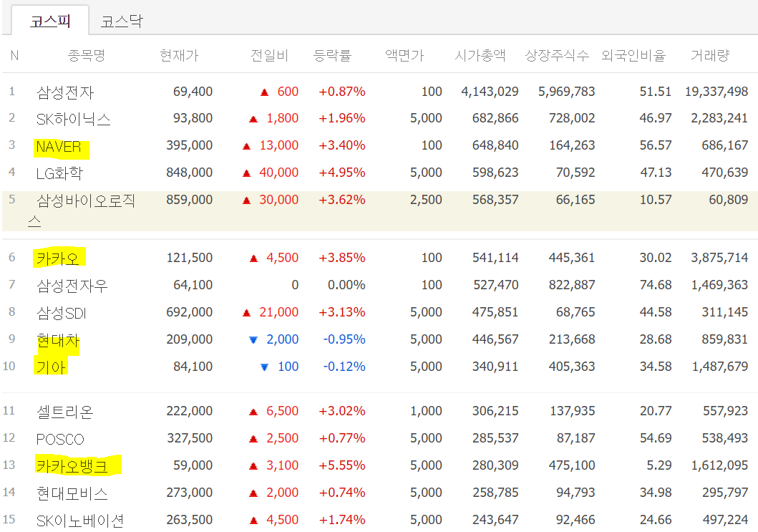
Task: Open the POSCO stock link
Action: tap(60, 439)
